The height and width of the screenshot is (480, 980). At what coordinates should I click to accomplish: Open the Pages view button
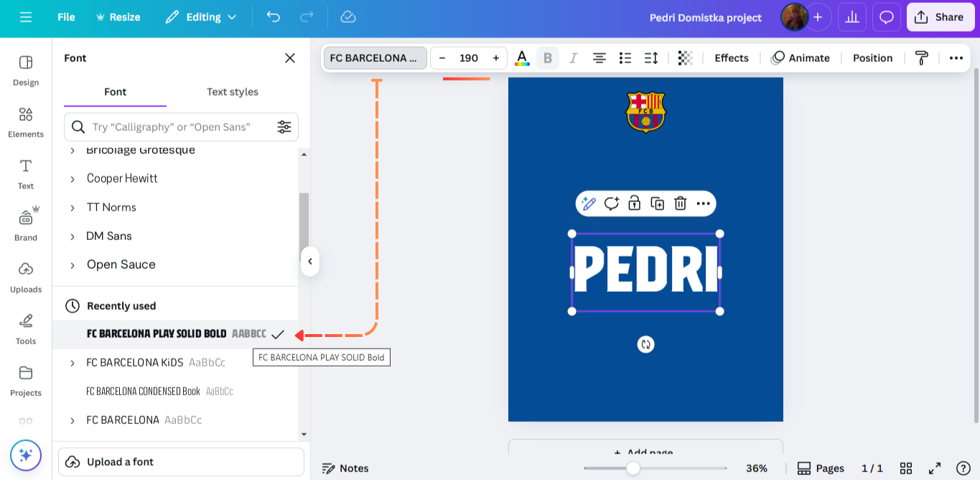click(821, 469)
